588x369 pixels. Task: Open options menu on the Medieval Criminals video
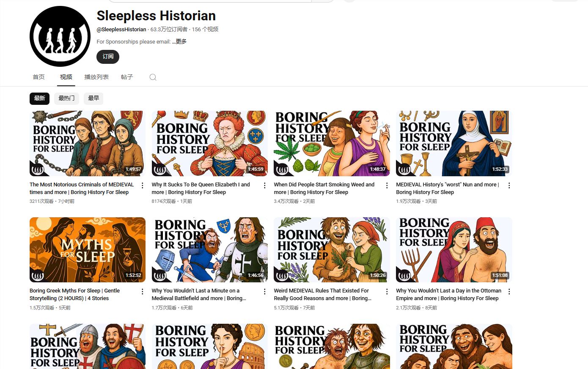pos(142,185)
